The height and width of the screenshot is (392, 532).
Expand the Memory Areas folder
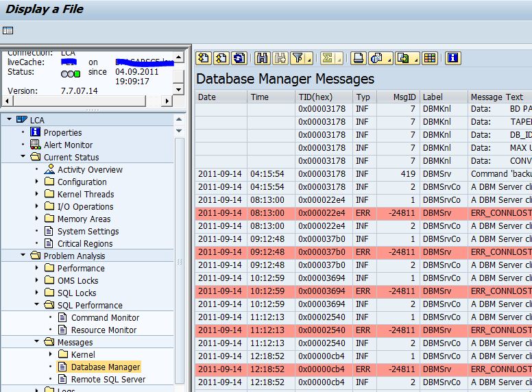click(x=36, y=219)
